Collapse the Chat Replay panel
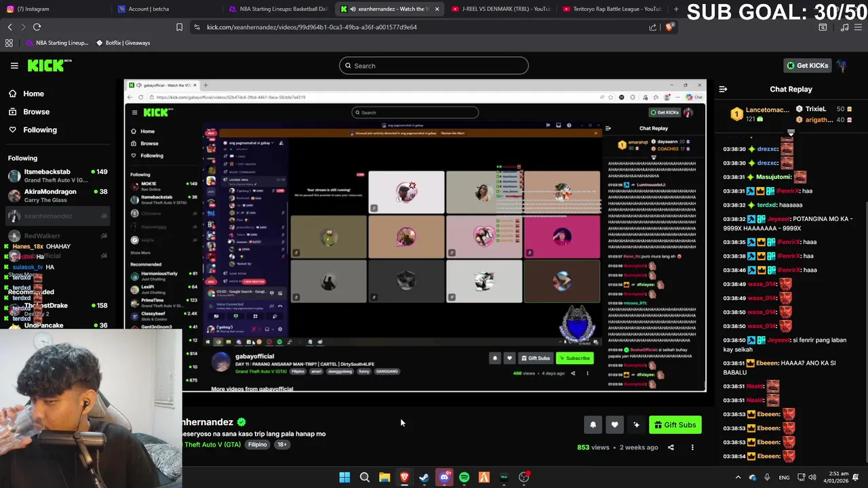This screenshot has width=868, height=488. pyautogui.click(x=723, y=89)
